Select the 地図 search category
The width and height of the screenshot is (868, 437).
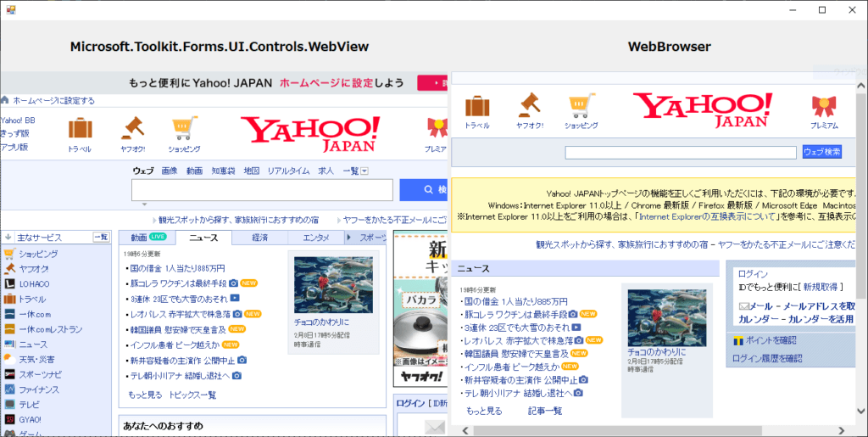point(251,171)
